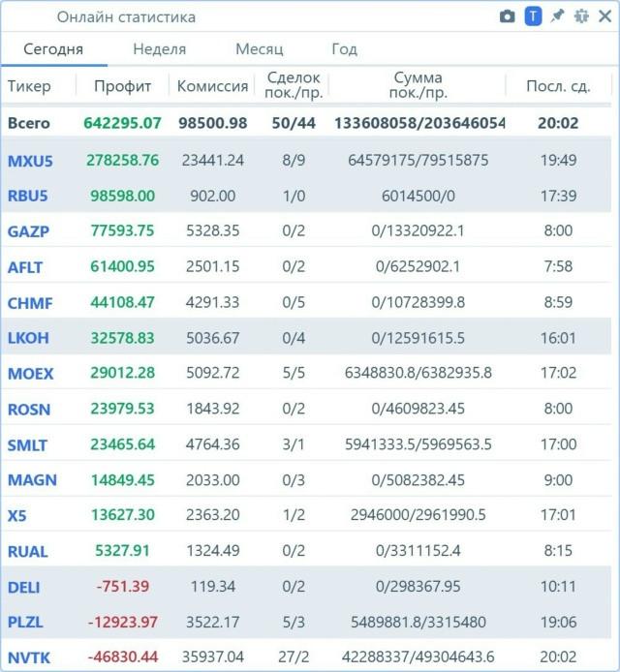Open the GAZP ticker

[x=28, y=231]
